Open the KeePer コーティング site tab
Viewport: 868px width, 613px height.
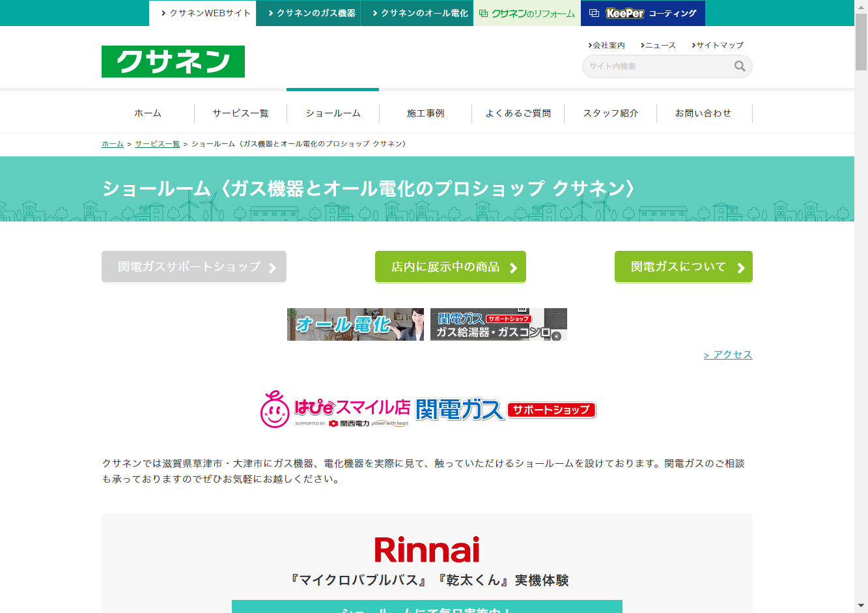click(x=643, y=13)
